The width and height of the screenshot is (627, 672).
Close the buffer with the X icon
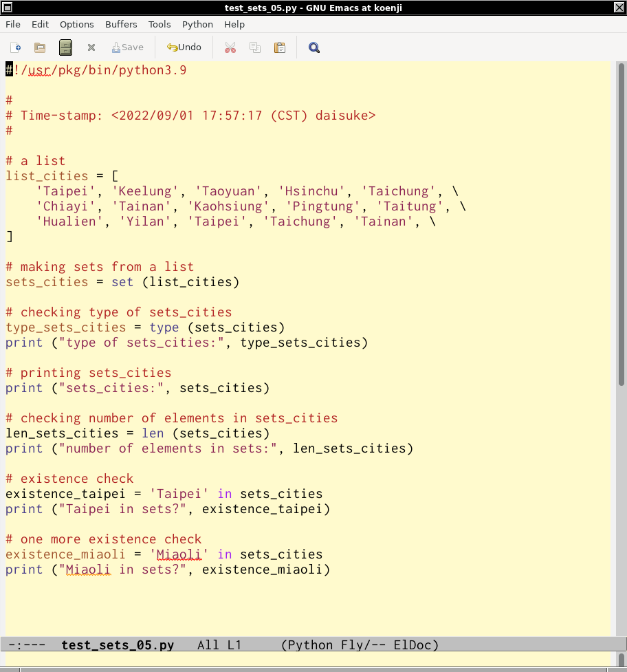[x=91, y=47]
